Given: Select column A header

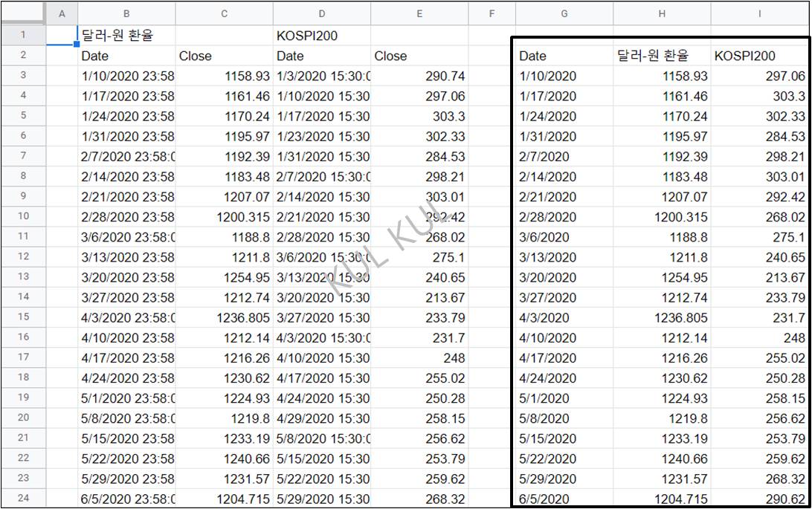Looking at the screenshot, I should click(62, 14).
